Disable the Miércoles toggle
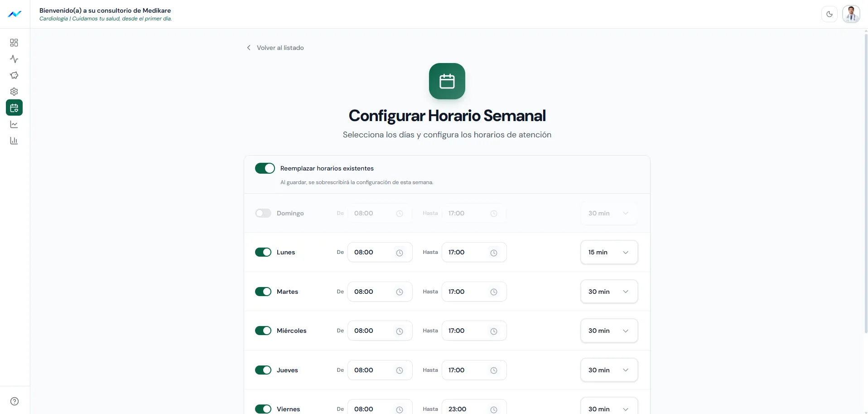Viewport: 868px width, 414px height. 263,331
